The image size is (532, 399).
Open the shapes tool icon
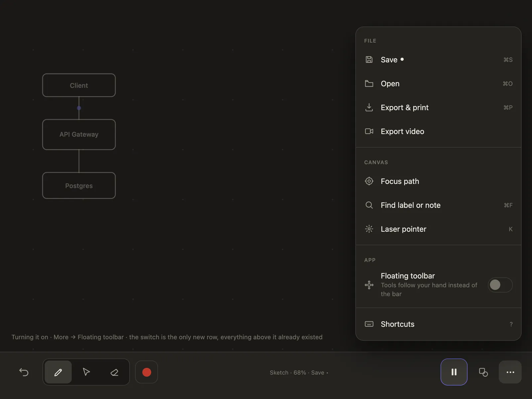(483, 372)
